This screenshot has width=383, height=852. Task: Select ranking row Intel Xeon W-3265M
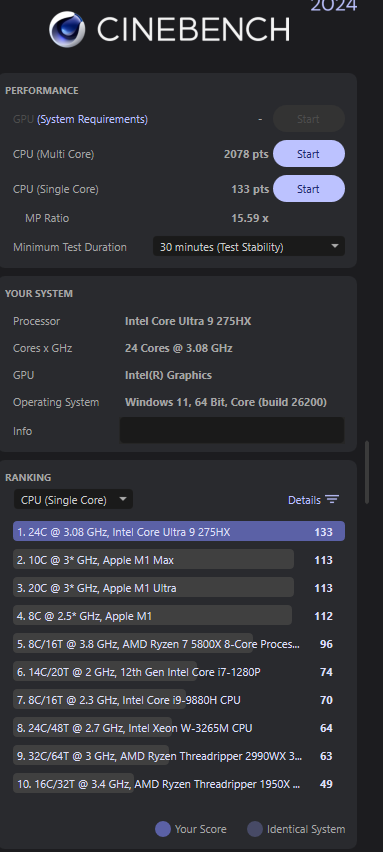coord(179,728)
